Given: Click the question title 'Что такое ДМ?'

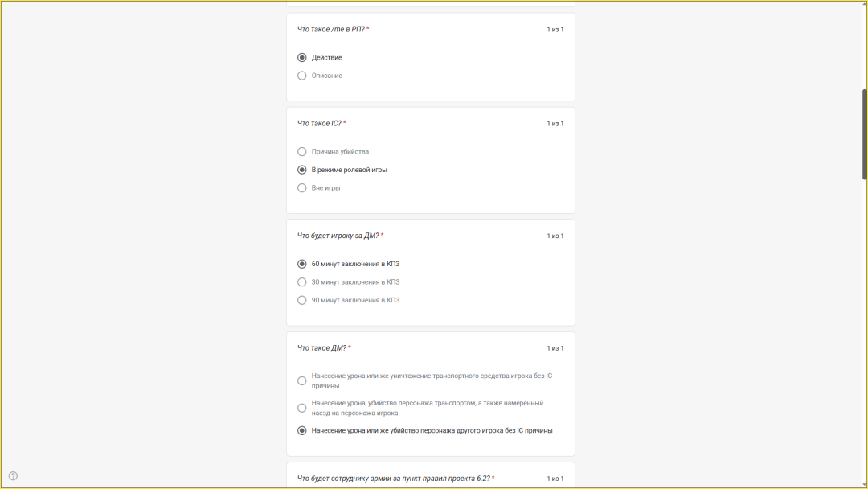Looking at the screenshot, I should click(322, 348).
